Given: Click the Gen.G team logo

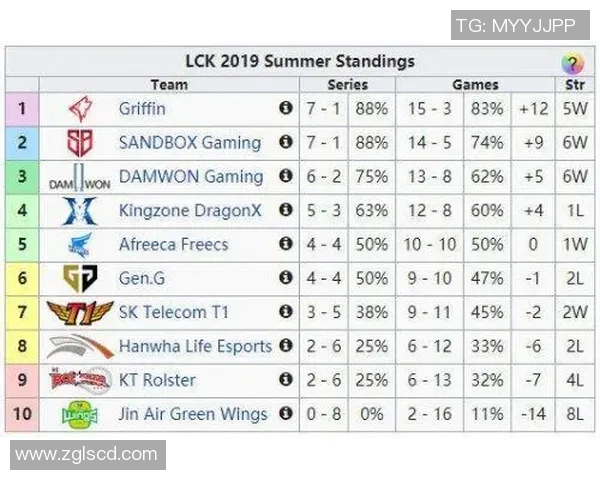Looking at the screenshot, I should tap(79, 279).
